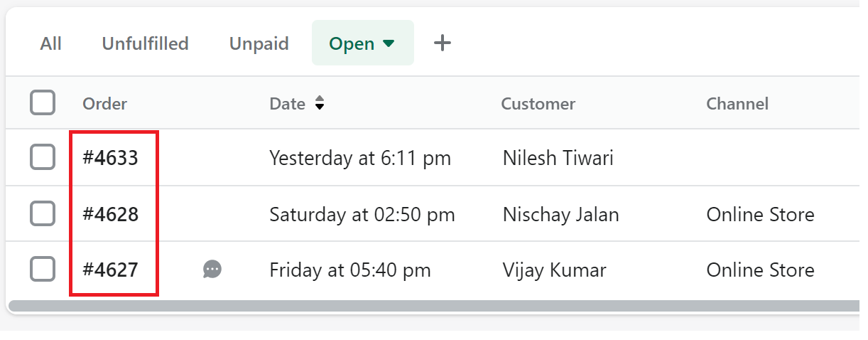This screenshot has height=340, width=868.
Task: Click the Customer column header
Action: click(x=538, y=104)
